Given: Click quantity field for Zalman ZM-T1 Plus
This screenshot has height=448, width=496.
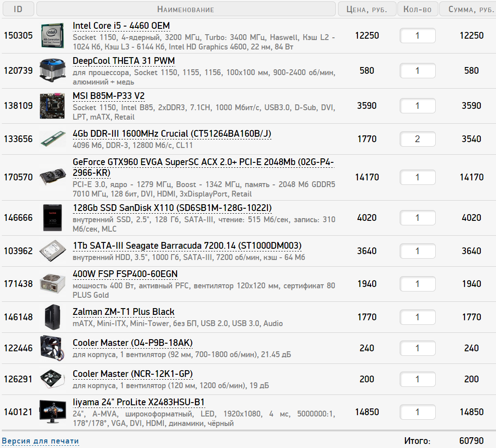Looking at the screenshot, I should pyautogui.click(x=417, y=317).
